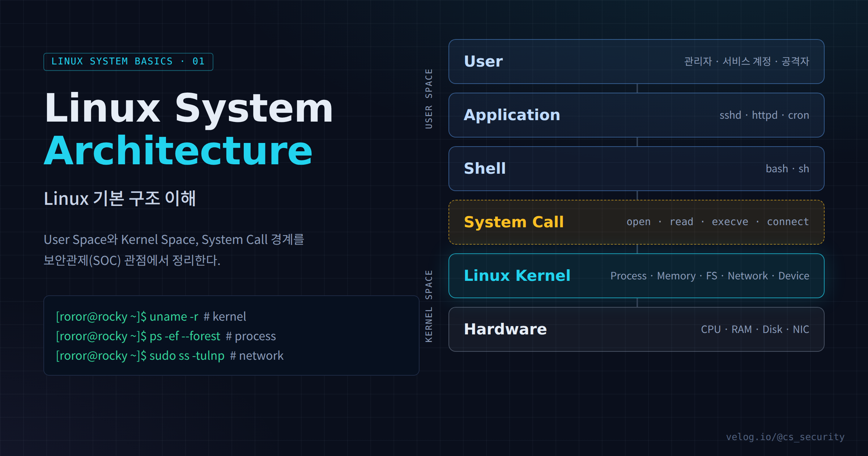Click the 'sudo ss -tulnp # network' line

coord(170,355)
